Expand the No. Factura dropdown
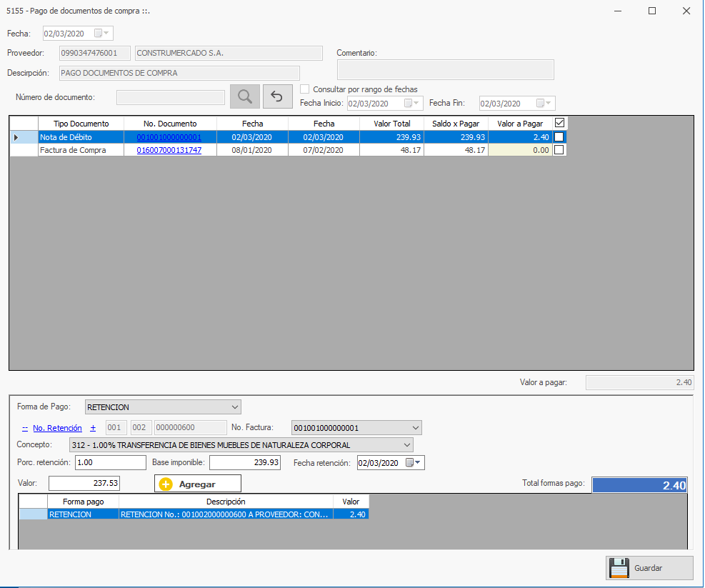The width and height of the screenshot is (705, 588). [416, 428]
